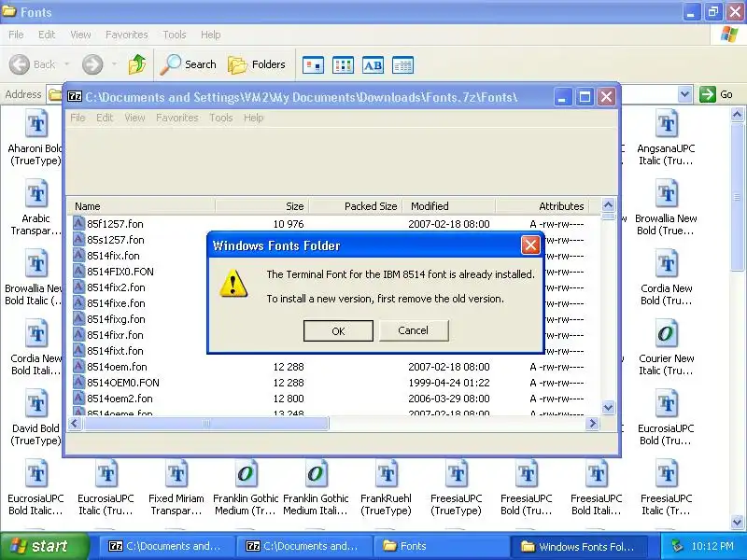The height and width of the screenshot is (560, 747).
Task: Select 85s1257.fon file icon
Action: pos(78,240)
